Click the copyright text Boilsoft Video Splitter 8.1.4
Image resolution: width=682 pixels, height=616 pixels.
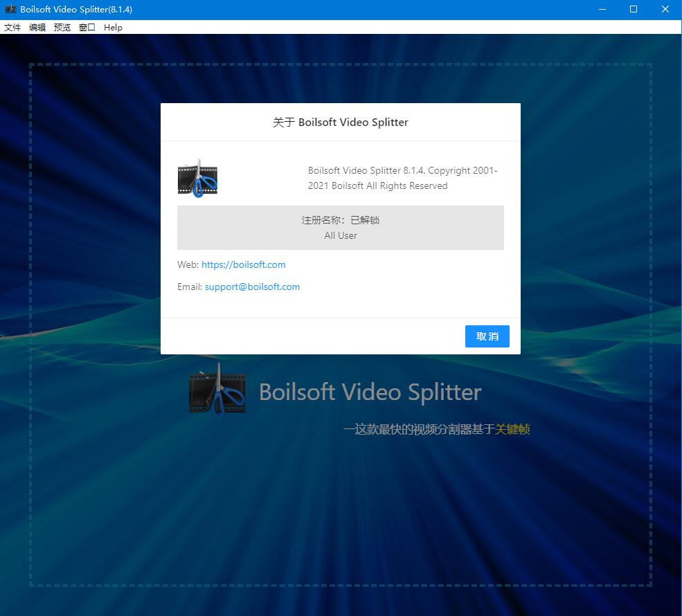403,178
